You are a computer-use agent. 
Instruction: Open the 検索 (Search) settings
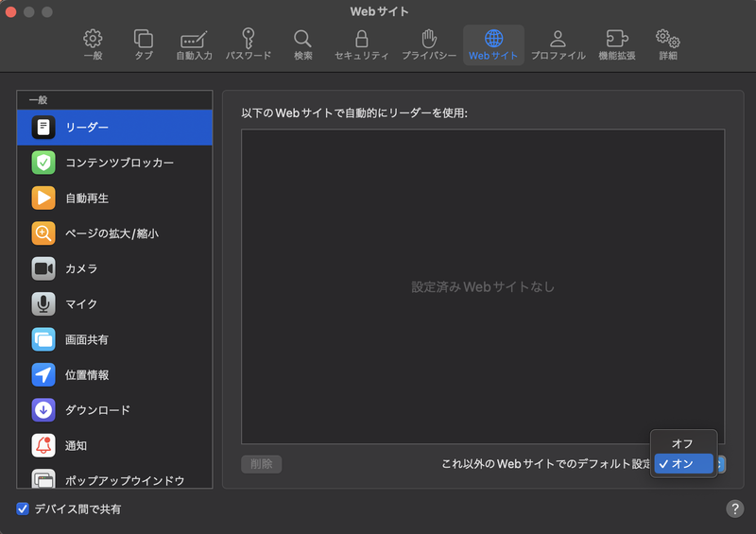(302, 44)
